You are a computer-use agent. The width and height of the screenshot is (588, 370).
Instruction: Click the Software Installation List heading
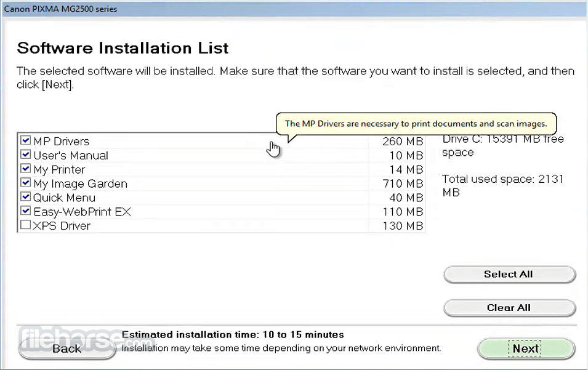(123, 49)
